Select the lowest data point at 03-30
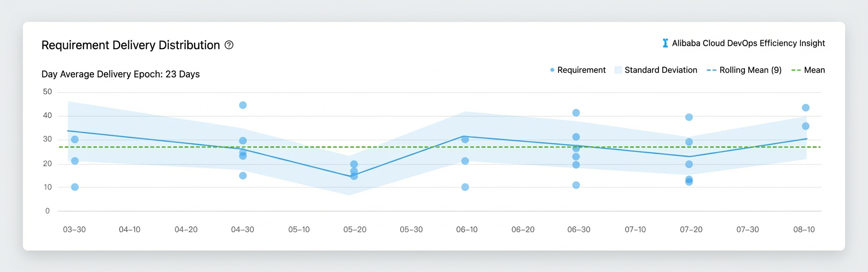Image resolution: width=868 pixels, height=272 pixels. click(x=75, y=187)
